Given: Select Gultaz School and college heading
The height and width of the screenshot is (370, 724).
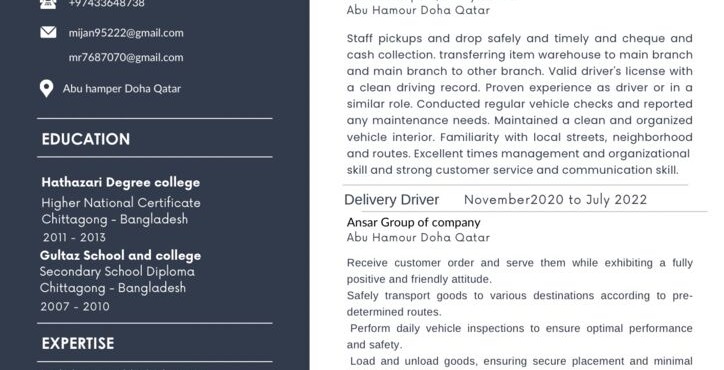Looking at the screenshot, I should tap(121, 255).
